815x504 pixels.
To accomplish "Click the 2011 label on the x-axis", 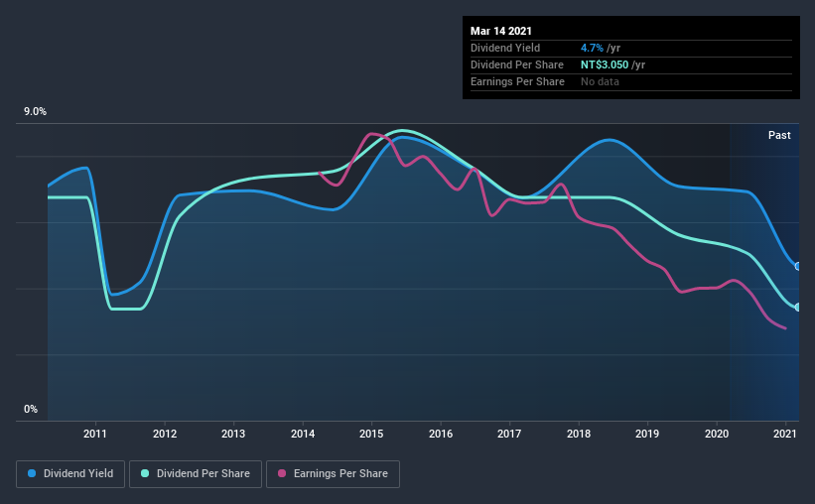I will click(95, 434).
